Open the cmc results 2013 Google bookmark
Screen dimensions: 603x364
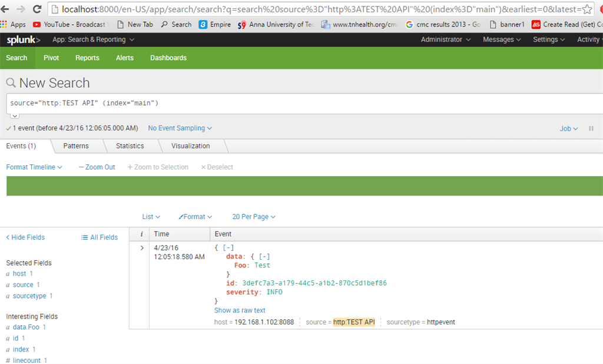point(443,24)
